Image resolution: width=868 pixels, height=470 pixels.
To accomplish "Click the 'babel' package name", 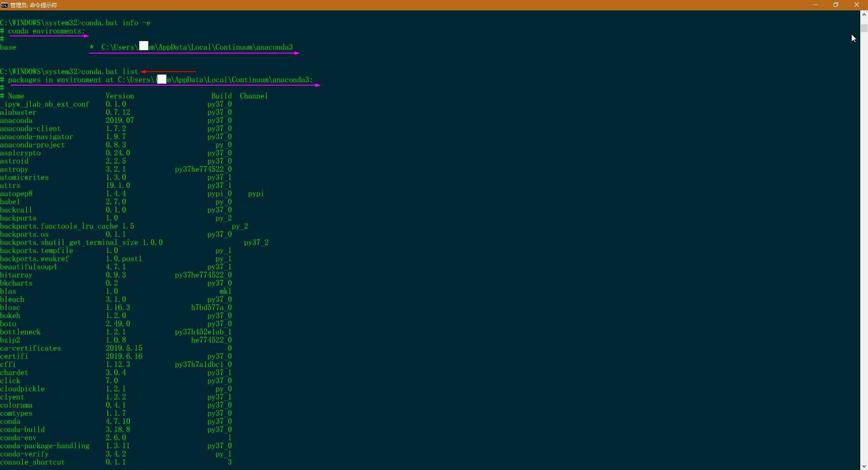I will (x=10, y=202).
